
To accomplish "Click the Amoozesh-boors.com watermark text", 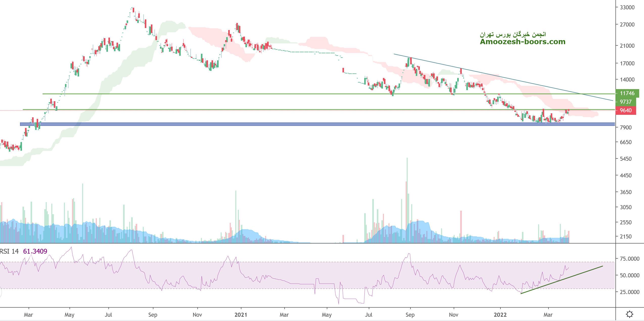I will 522,42.
